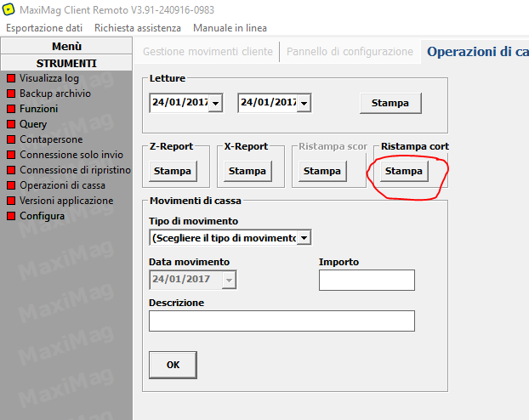Click red square beside Connessione solo invio

click(11, 155)
